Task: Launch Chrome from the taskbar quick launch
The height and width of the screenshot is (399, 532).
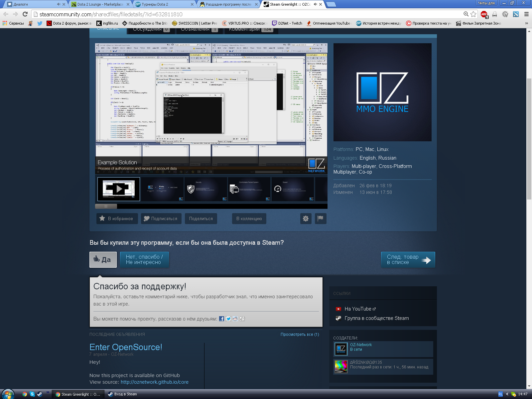Action: (x=25, y=394)
